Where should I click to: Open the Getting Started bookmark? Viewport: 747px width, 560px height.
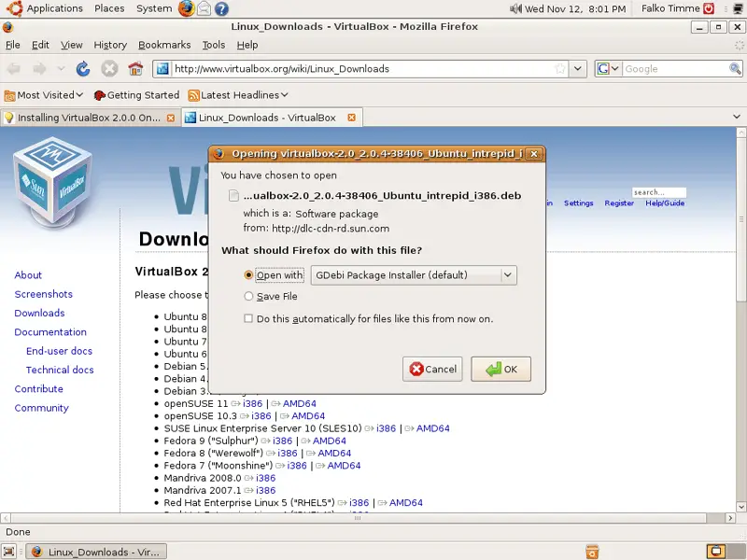pos(136,95)
